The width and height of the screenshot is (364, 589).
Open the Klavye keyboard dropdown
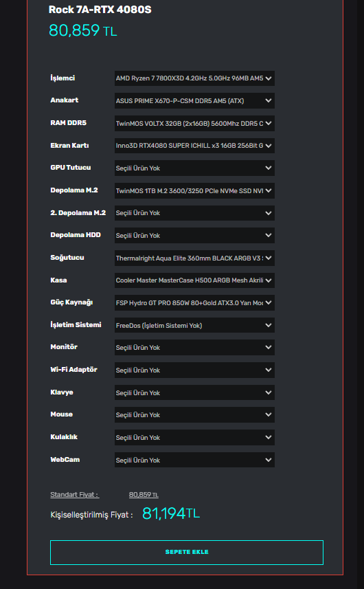pos(194,392)
